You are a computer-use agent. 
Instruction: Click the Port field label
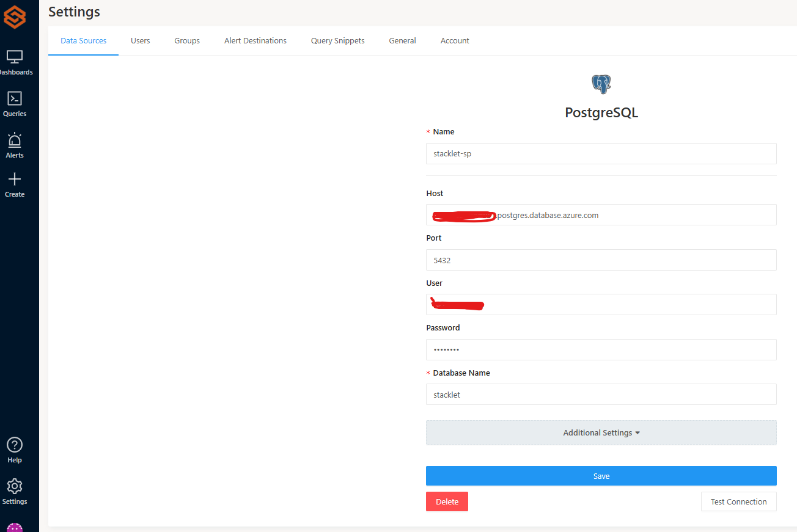(434, 238)
